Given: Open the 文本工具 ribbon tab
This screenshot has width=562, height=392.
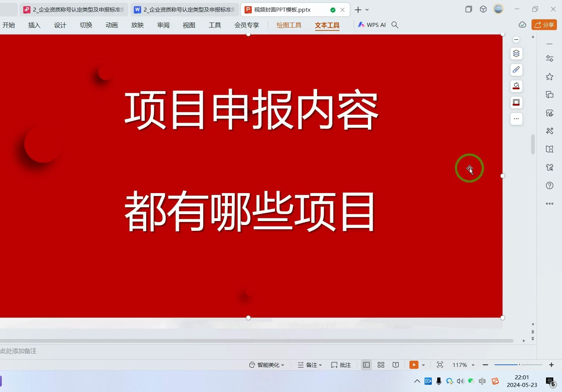Looking at the screenshot, I should [327, 25].
